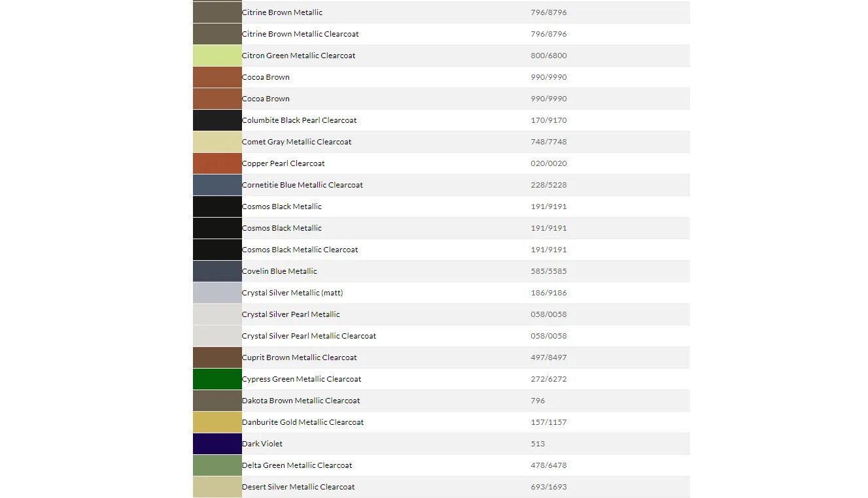Select the Cornetitie Blue Metallic Clearcoat swatch
Screen dimensions: 868x498
pos(217,185)
